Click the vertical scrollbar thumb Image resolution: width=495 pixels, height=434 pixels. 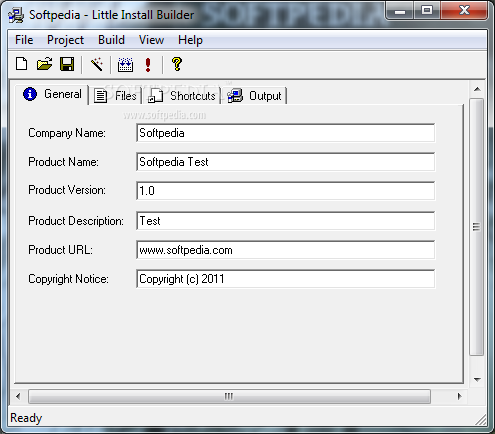coord(477,227)
